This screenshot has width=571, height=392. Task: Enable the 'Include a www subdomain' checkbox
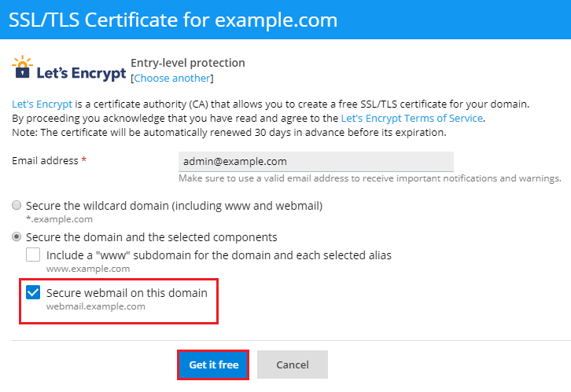[x=33, y=255]
